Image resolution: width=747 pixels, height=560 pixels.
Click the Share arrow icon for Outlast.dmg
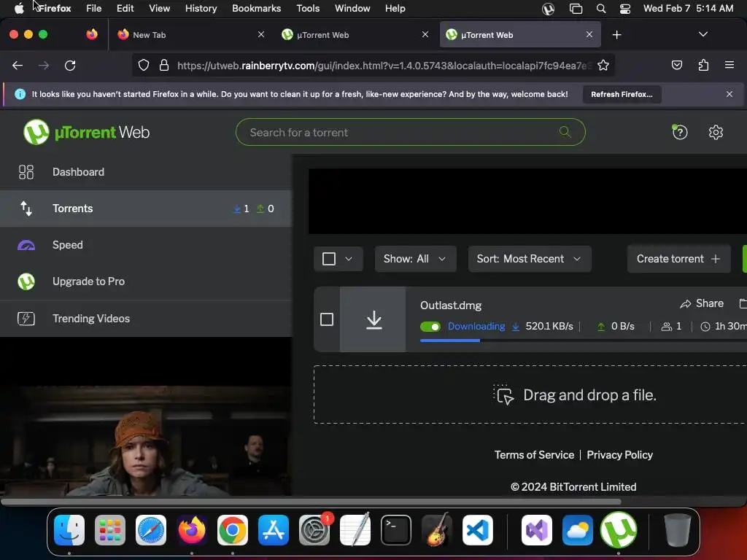pos(686,304)
